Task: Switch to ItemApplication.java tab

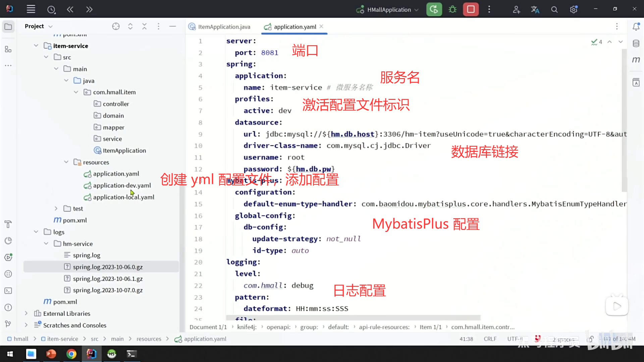Action: click(224, 27)
